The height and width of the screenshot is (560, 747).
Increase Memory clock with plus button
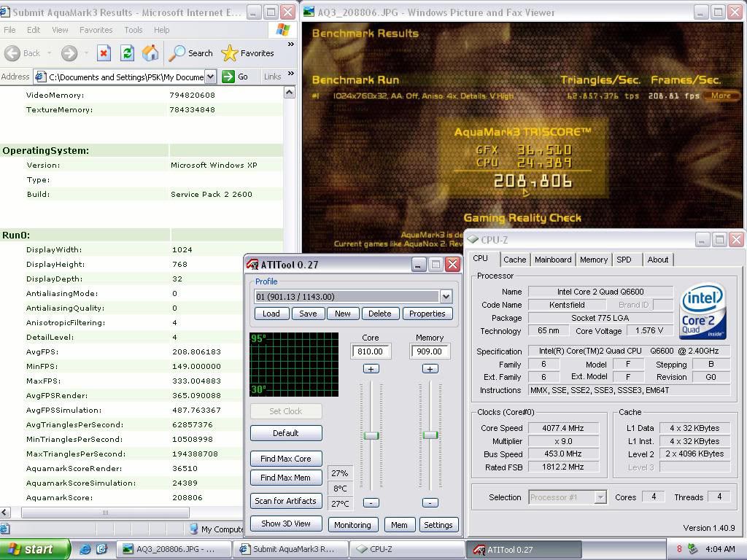tap(430, 369)
